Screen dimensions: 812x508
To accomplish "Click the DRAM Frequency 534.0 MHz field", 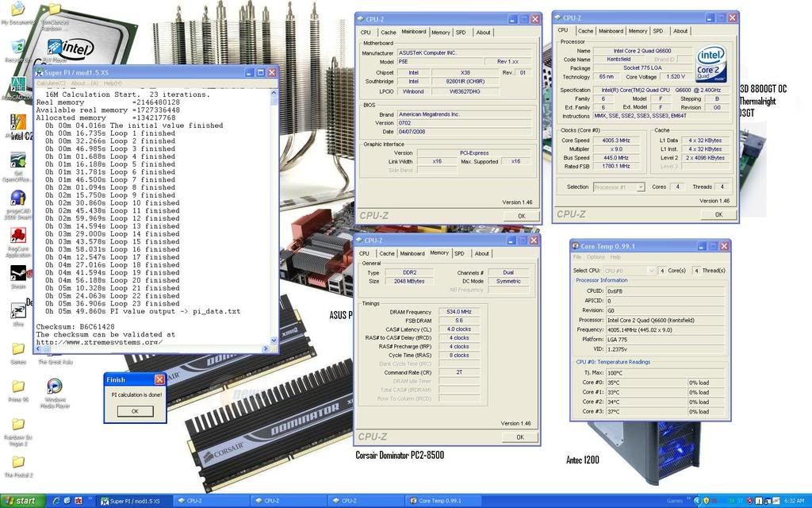I will 459,312.
